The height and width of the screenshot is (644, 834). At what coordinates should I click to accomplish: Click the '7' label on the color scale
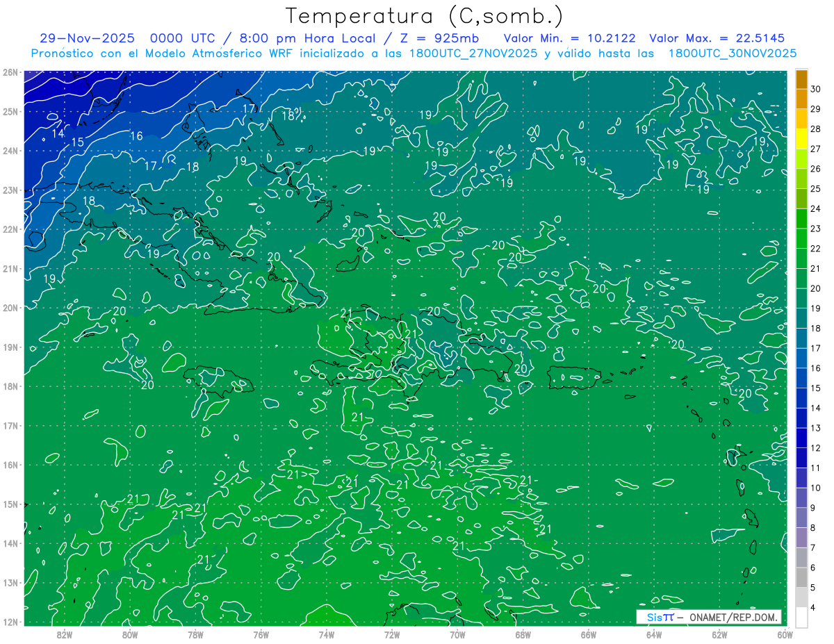pos(813,547)
